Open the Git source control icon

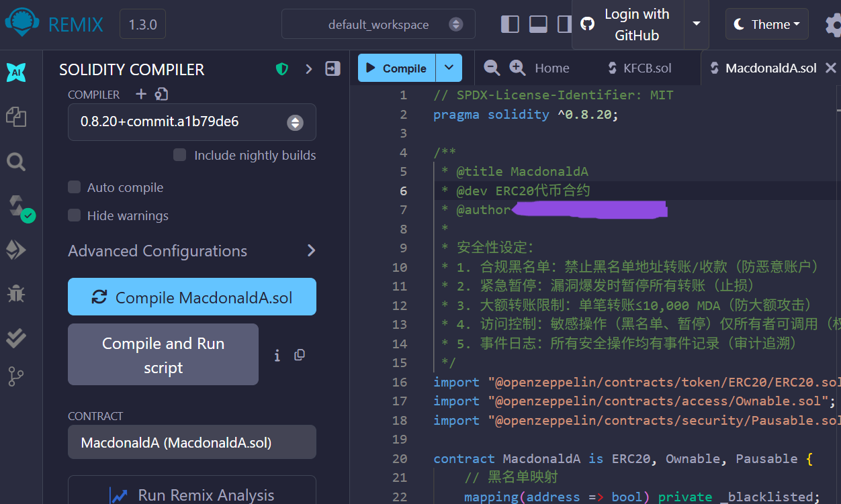[16, 377]
